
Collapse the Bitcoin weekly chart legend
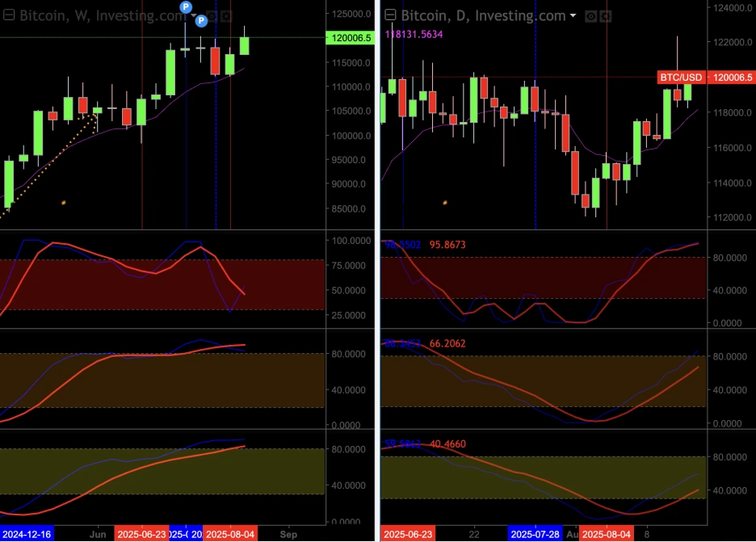(8, 15)
